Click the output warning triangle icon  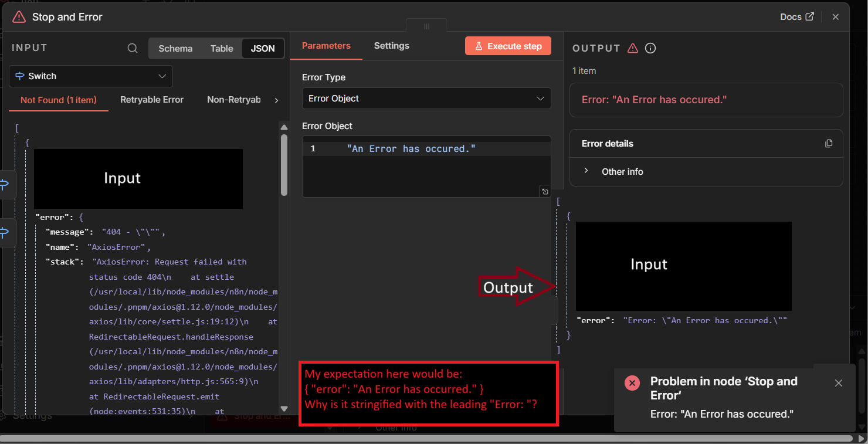point(632,48)
